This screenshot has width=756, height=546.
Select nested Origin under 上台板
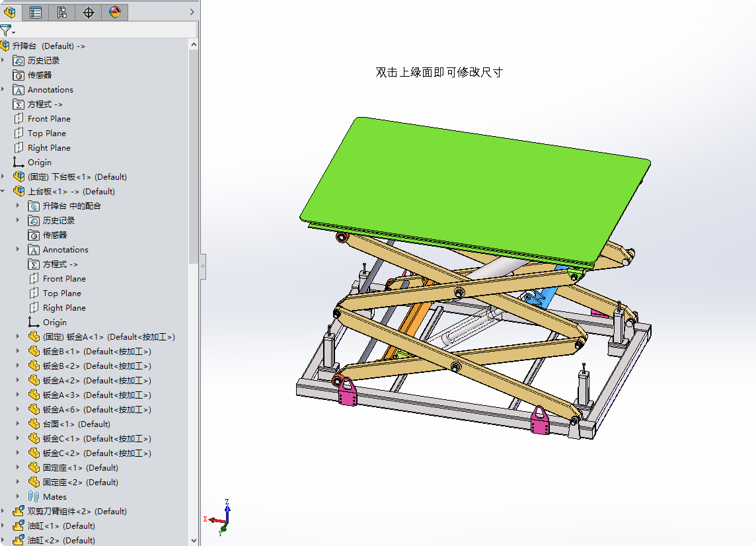[x=54, y=322]
